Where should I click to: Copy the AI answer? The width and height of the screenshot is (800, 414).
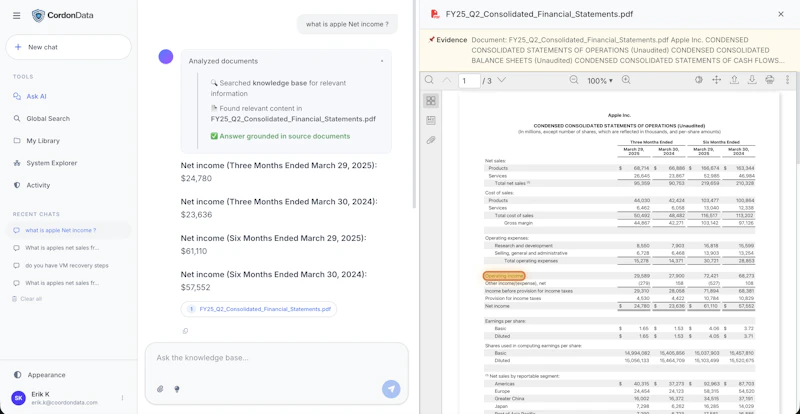[185, 331]
